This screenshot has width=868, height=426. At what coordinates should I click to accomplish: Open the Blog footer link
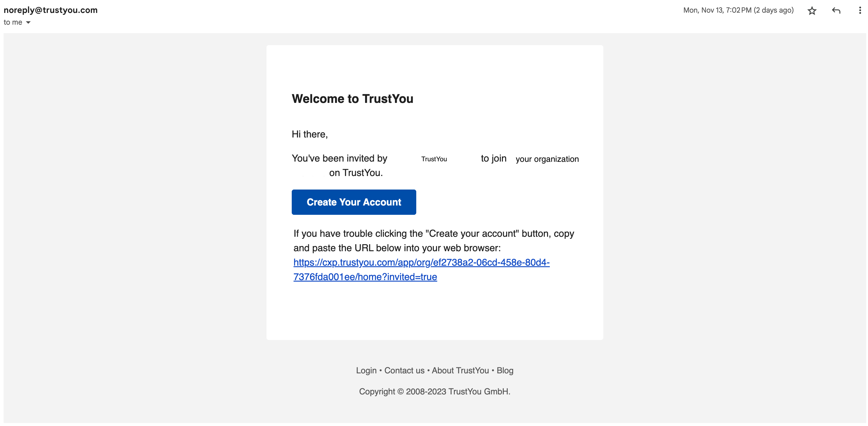click(505, 370)
